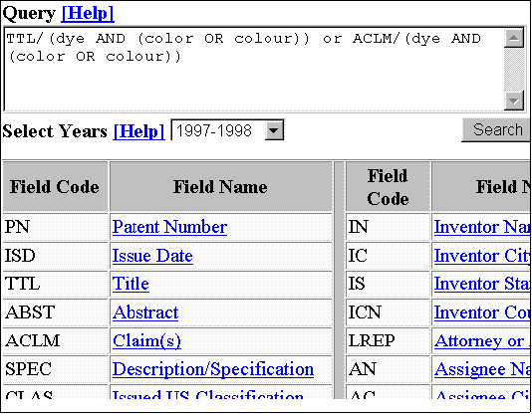
Task: Click the left Field Name column header
Action: (221, 187)
